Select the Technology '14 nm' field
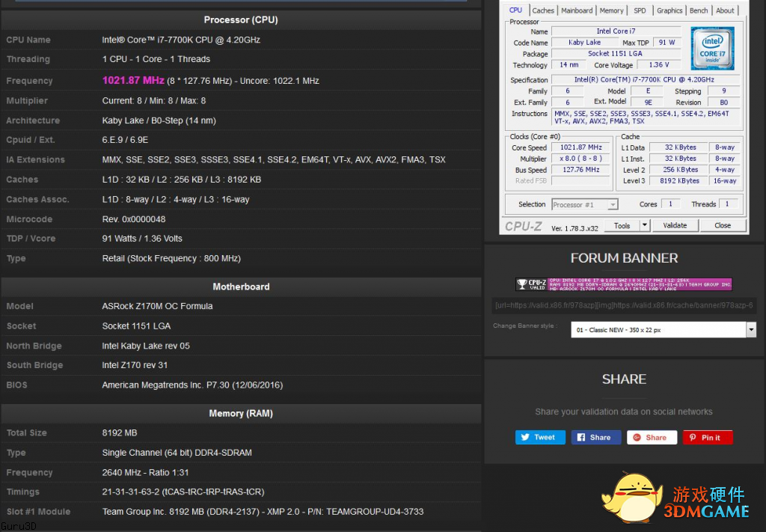Screen dimensions: 766x532 click(569, 65)
